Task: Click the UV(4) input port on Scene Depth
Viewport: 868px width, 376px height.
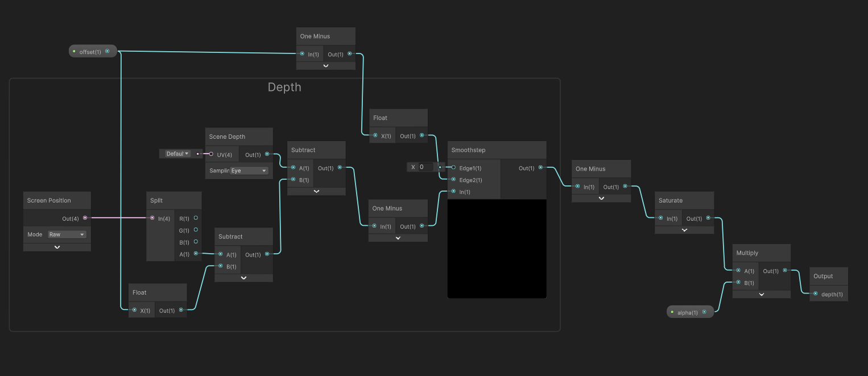Action: click(210, 154)
